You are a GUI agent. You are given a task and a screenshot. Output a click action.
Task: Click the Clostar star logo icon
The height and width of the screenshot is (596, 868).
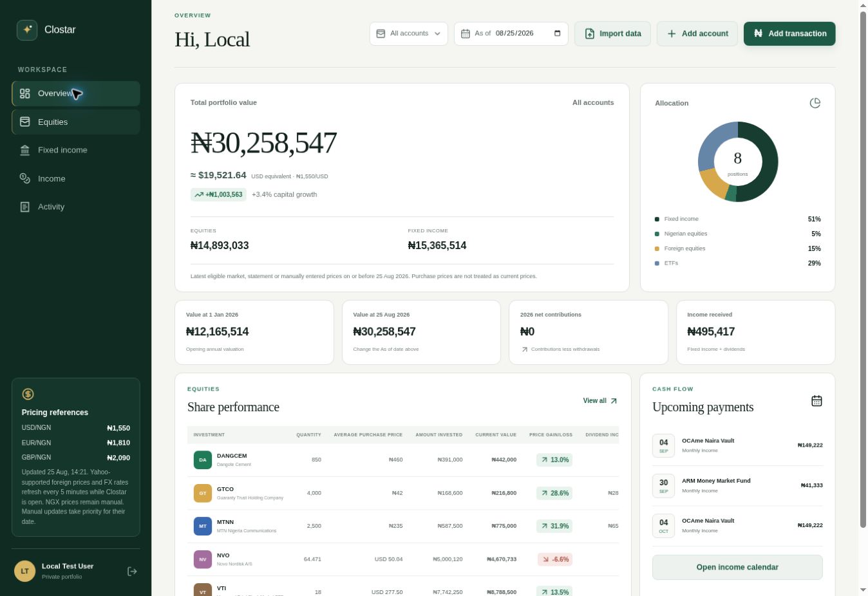pos(27,30)
